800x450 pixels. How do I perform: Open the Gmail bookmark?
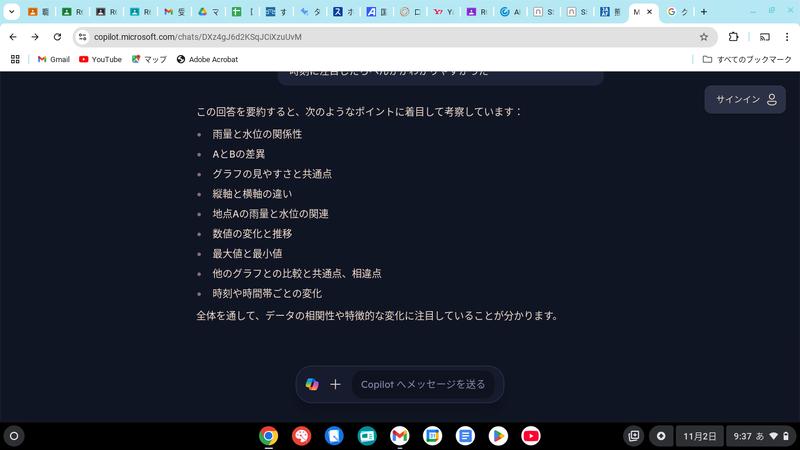(54, 59)
